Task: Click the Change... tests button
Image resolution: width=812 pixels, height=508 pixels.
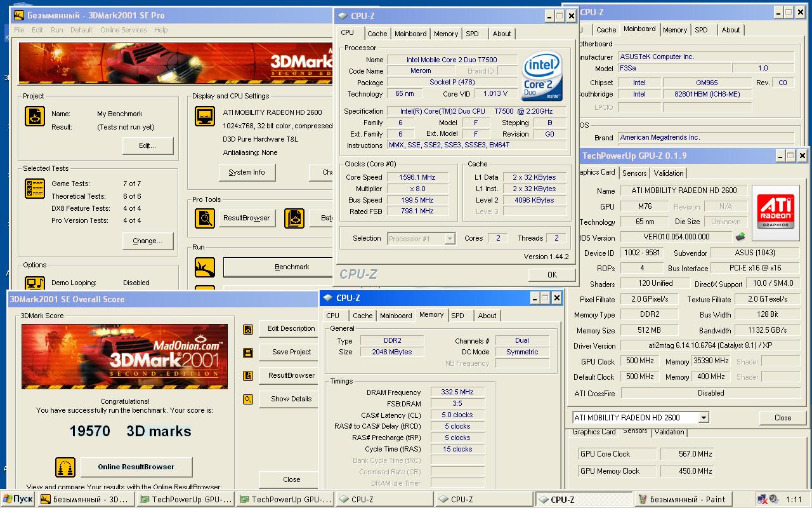Action: click(148, 241)
